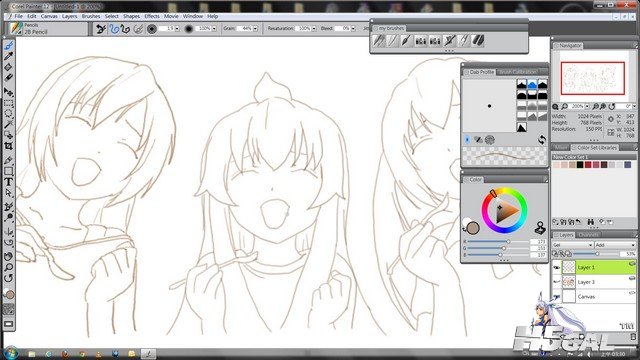Click the Clone Color stamp icon
The image size is (640, 360).
(x=540, y=228)
